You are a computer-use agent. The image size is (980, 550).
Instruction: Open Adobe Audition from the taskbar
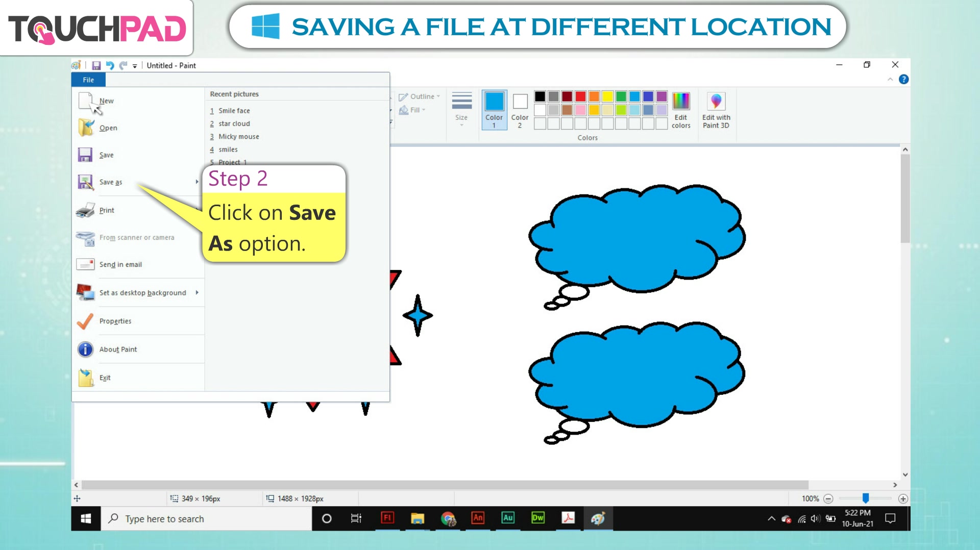[508, 518]
